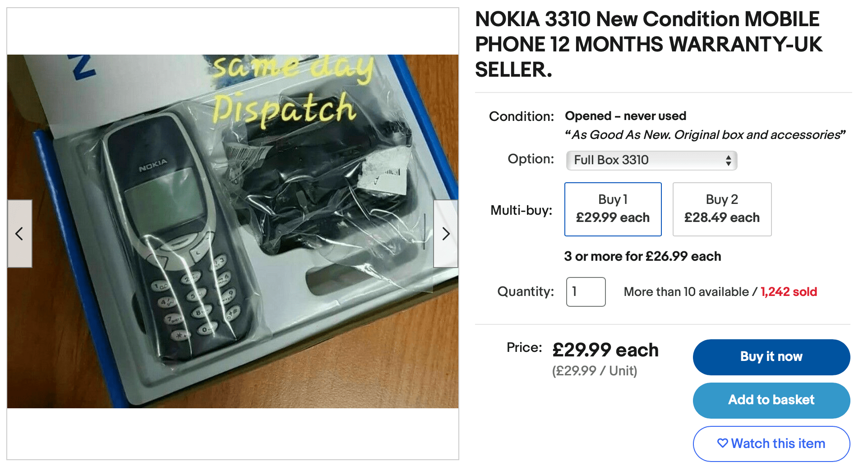
Task: Click the Quantity input box
Action: [x=585, y=291]
